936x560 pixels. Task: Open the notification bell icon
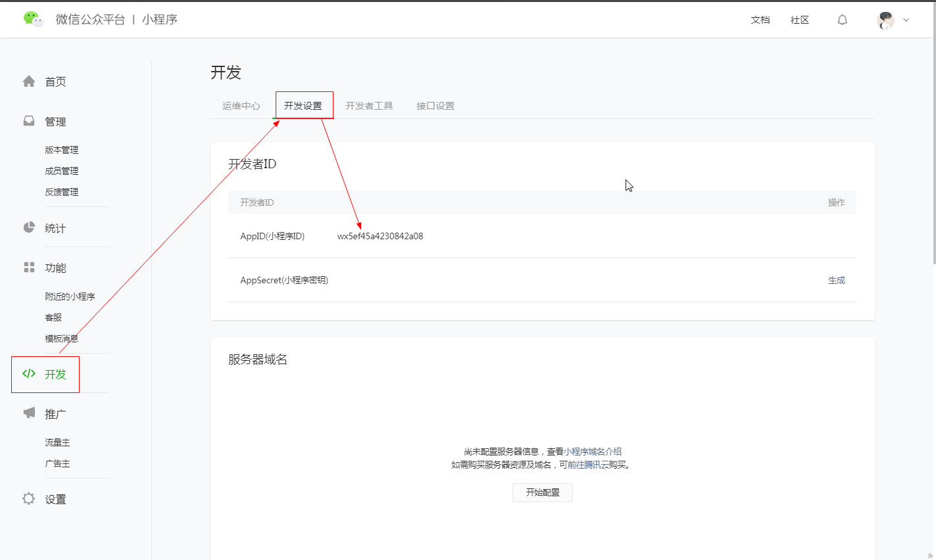[x=843, y=20]
